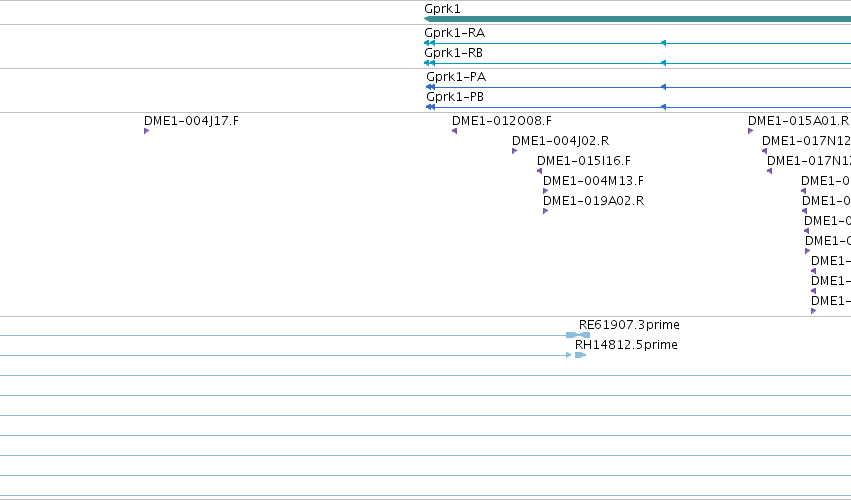
Task: Click the Gprk1-RA transcript line
Action: 637,43
